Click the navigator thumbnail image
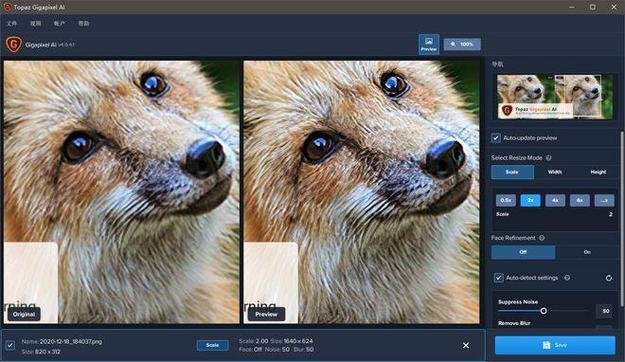The height and width of the screenshot is (362, 625). pos(555,96)
